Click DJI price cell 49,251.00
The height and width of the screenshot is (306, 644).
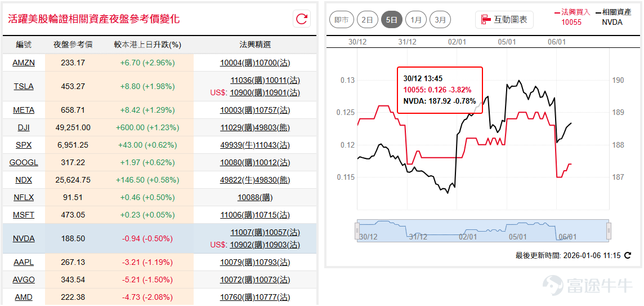(x=73, y=127)
